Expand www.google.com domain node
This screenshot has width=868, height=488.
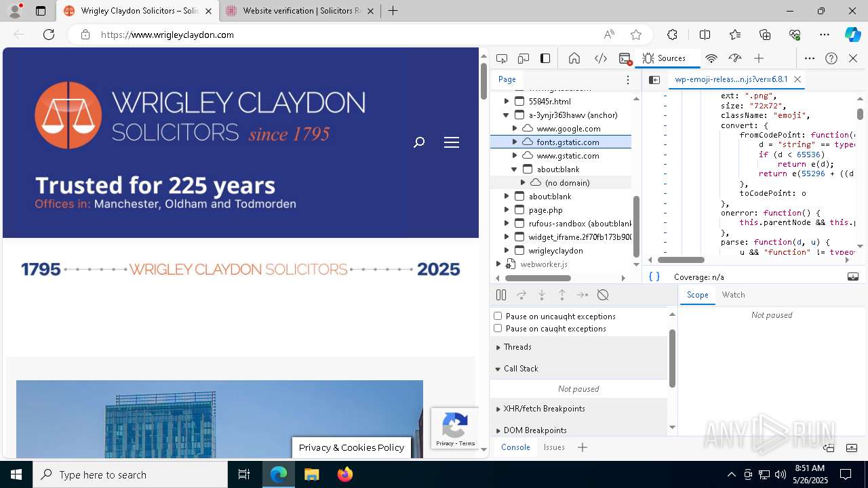[x=514, y=128]
